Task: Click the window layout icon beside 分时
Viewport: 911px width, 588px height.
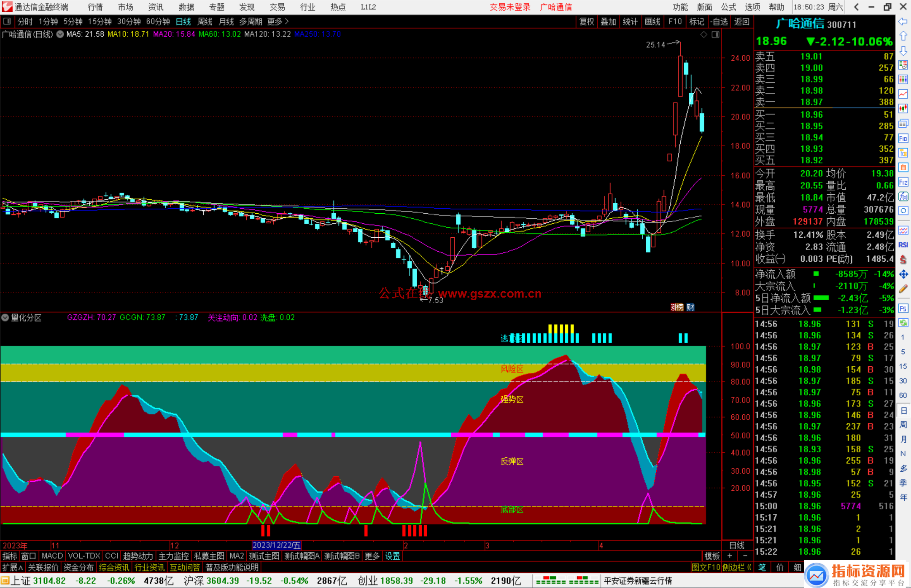Action: tap(7, 21)
